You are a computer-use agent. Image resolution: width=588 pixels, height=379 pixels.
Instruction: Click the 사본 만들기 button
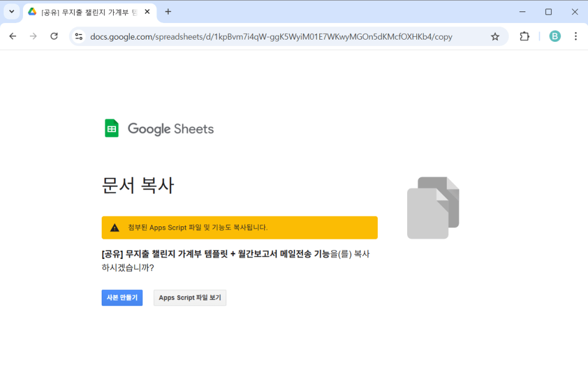122,297
